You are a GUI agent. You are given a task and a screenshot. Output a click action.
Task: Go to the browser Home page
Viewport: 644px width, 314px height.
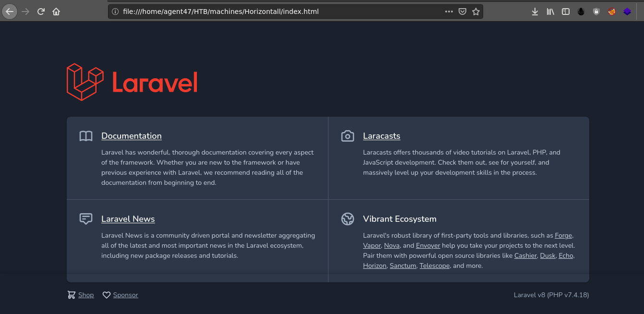[56, 12]
